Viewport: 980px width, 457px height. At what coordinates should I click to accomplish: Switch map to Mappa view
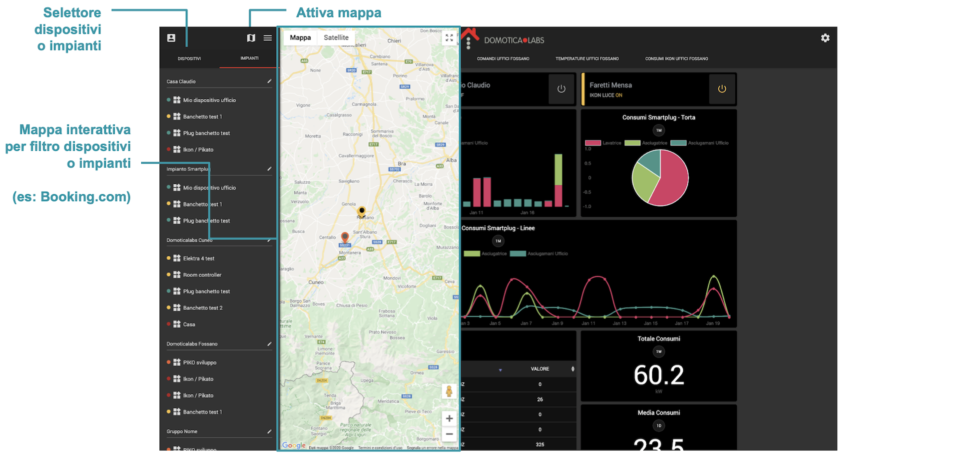pos(300,37)
